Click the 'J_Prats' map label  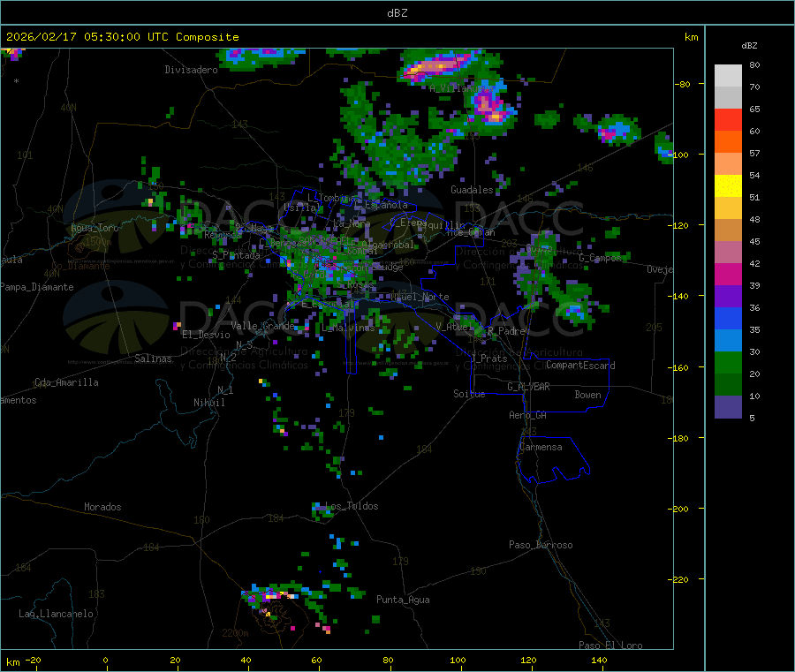[489, 359]
